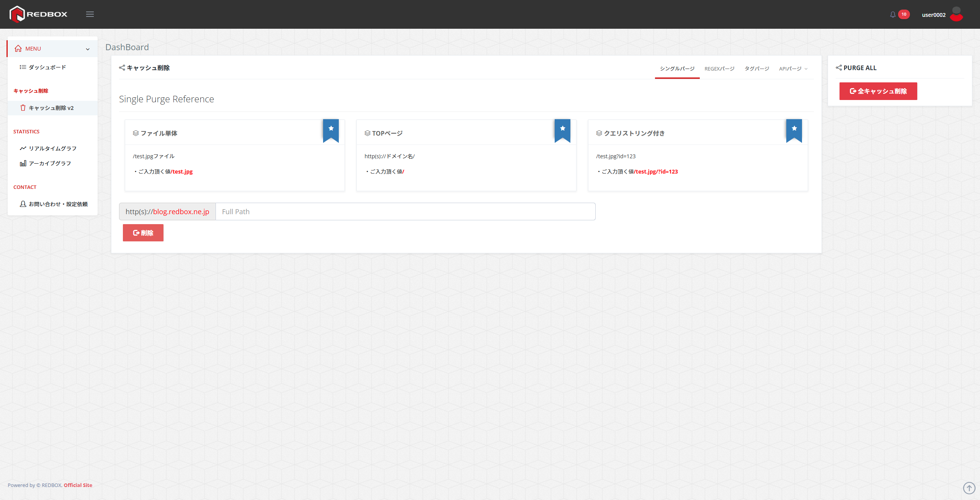Click the scroll-to-top arrow icon
The height and width of the screenshot is (500, 980).
[969, 488]
